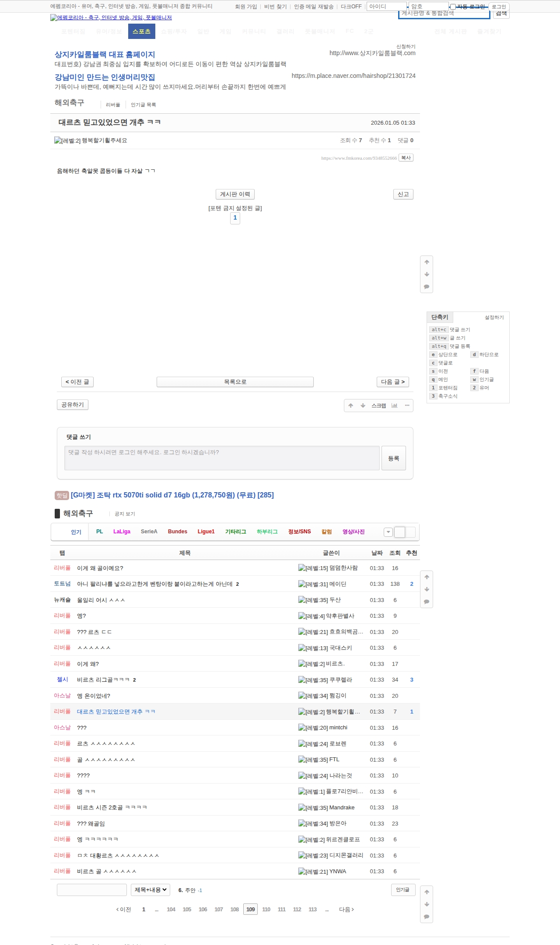
Task: Click the up arrow above the 단축키 panel
Action: coord(427,262)
